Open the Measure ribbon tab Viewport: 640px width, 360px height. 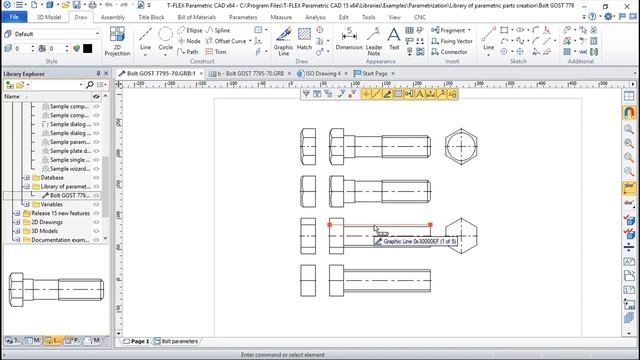pos(281,17)
